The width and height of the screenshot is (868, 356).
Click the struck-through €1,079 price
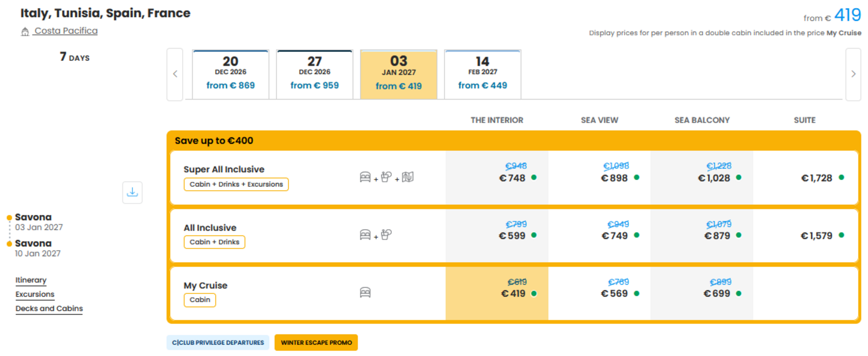(x=719, y=224)
